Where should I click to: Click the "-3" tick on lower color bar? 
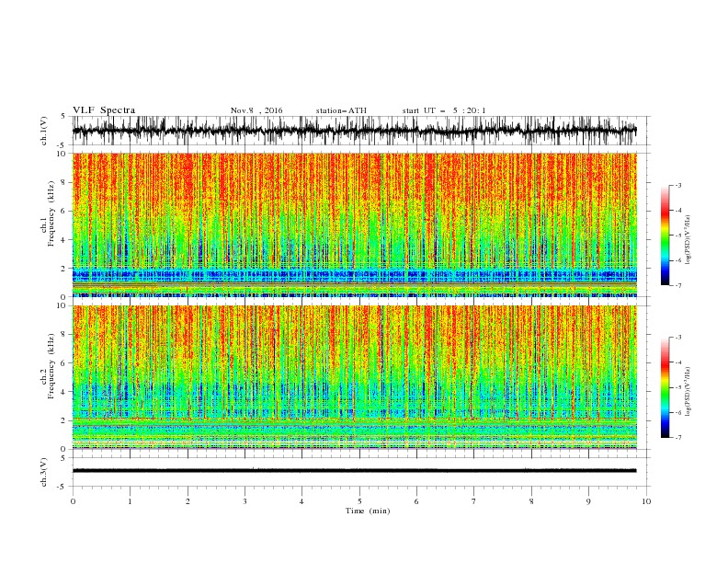click(x=678, y=338)
